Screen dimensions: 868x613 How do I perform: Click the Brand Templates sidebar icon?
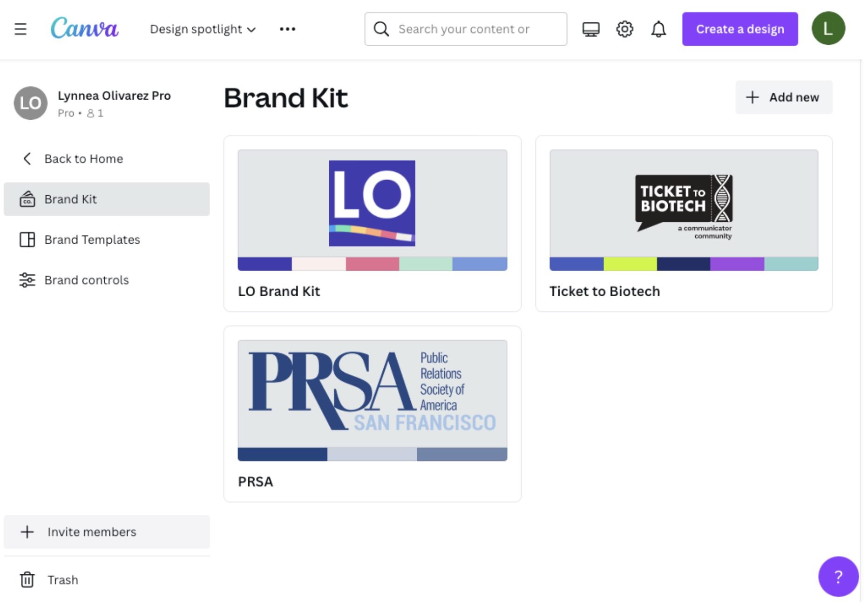[x=27, y=240]
